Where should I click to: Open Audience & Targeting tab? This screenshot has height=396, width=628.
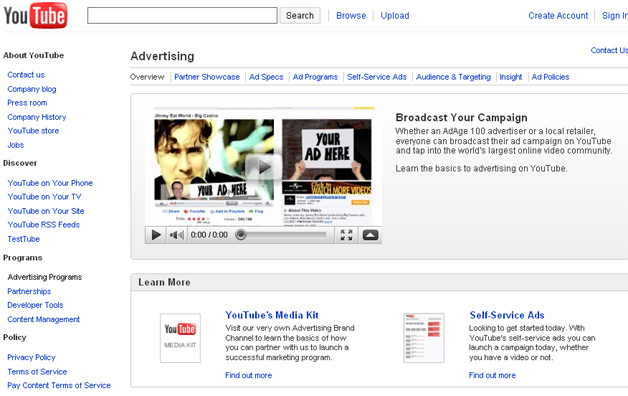pyautogui.click(x=453, y=77)
